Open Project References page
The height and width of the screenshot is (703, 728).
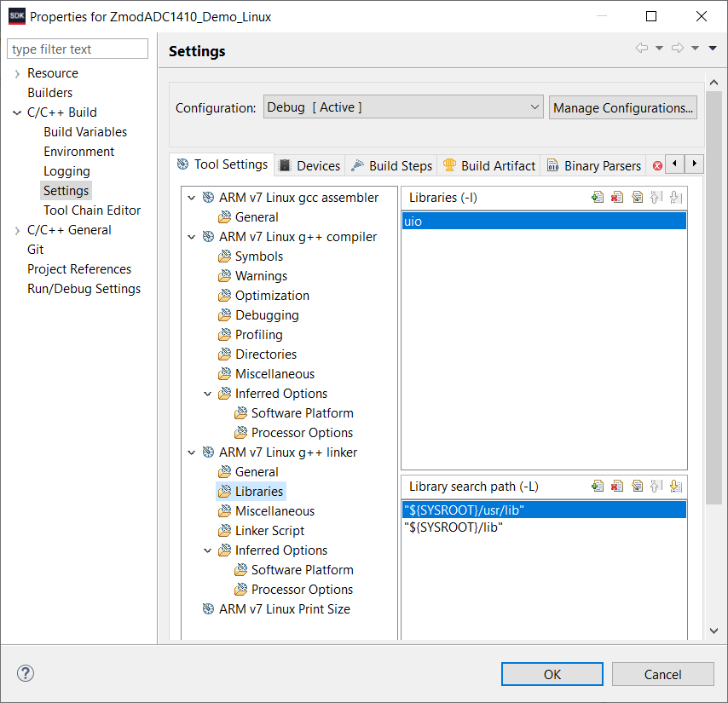[79, 269]
